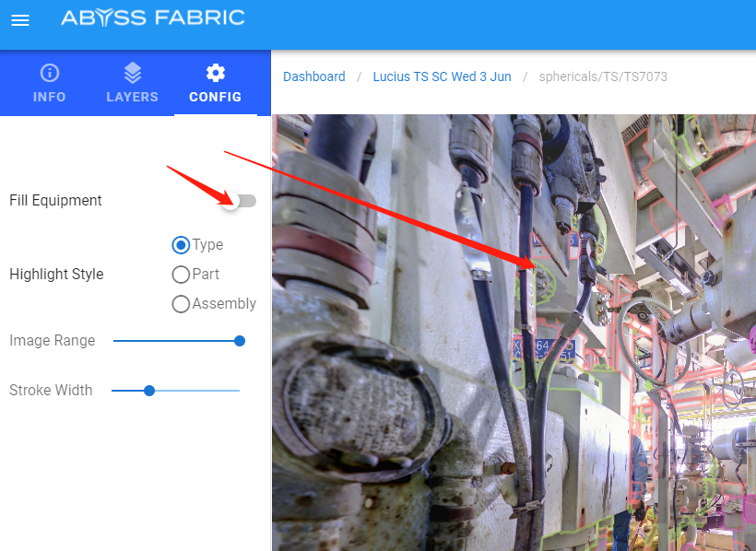The width and height of the screenshot is (756, 551).
Task: Select the CONFIG tab label
Action: pos(215,97)
